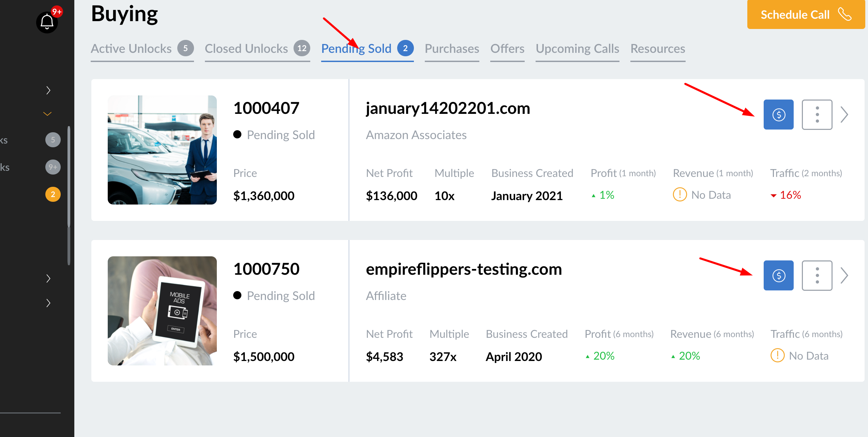Click the Schedule Call button

click(x=806, y=14)
